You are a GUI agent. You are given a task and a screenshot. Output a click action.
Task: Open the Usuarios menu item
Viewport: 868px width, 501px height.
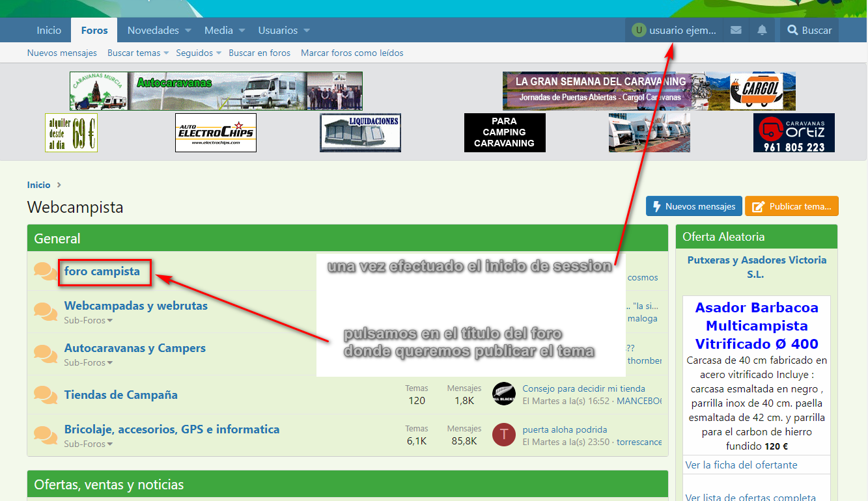coord(277,30)
